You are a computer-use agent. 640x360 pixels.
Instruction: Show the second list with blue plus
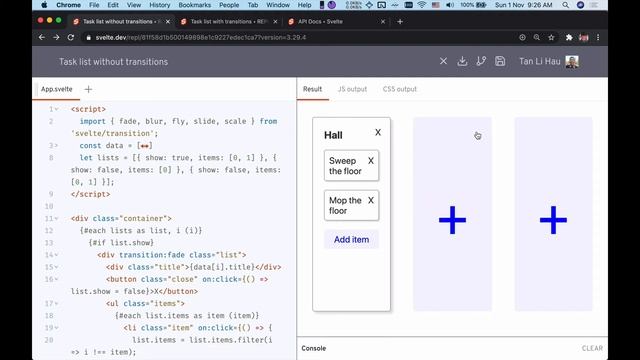click(452, 220)
